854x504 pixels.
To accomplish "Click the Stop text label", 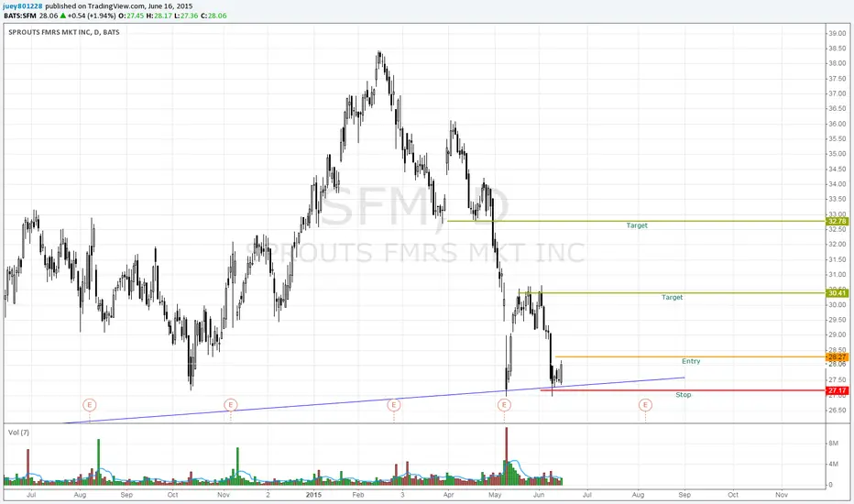I will (x=684, y=395).
